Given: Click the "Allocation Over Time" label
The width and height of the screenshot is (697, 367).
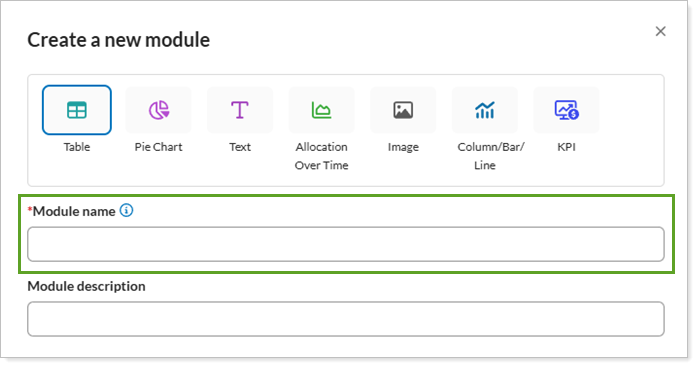Looking at the screenshot, I should coord(321,156).
